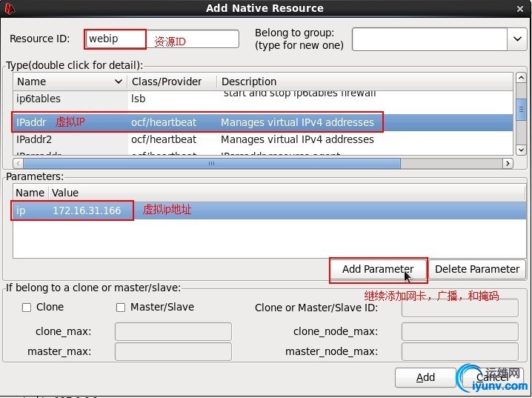Click the horizontal scrollbar thumb
The image size is (532, 398).
[x=212, y=164]
